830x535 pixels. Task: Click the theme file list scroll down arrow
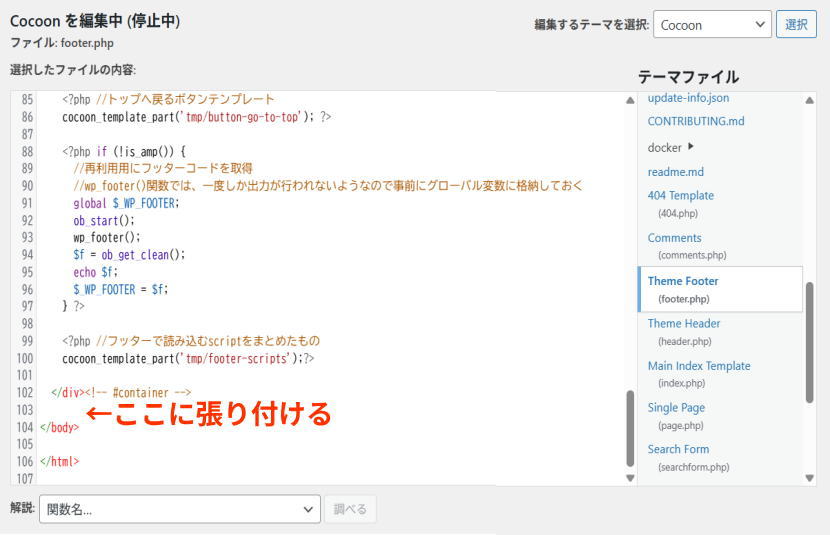click(809, 478)
